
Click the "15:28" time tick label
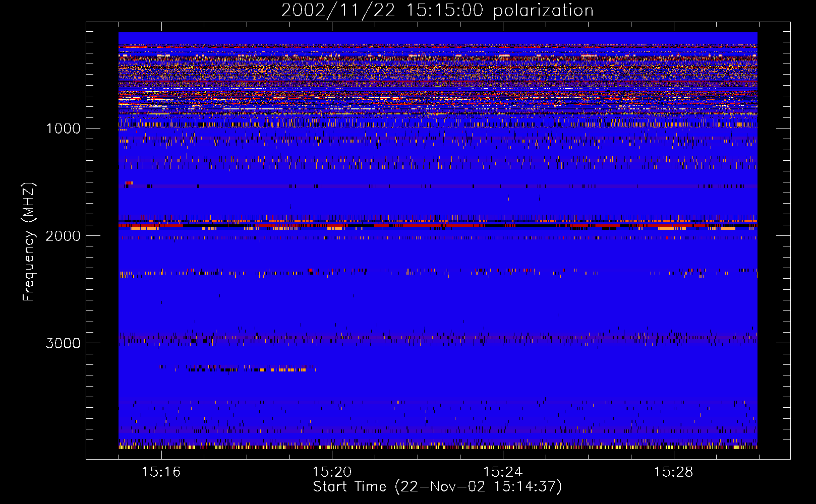click(674, 472)
